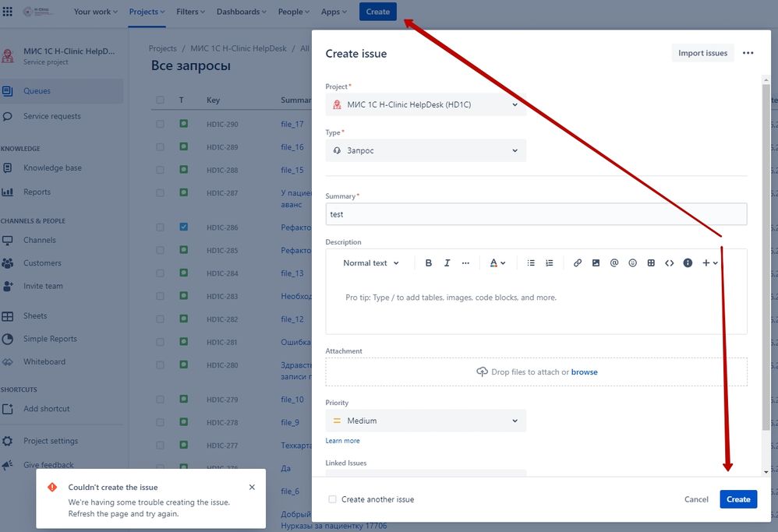Open Dashboards menu
The image size is (778, 532).
click(242, 12)
